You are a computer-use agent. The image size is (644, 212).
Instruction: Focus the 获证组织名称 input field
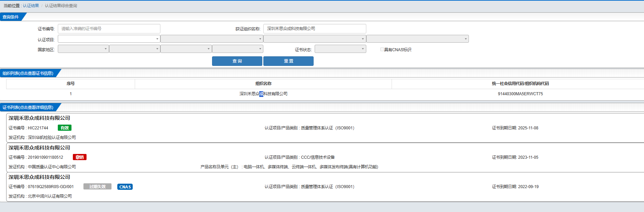315,29
